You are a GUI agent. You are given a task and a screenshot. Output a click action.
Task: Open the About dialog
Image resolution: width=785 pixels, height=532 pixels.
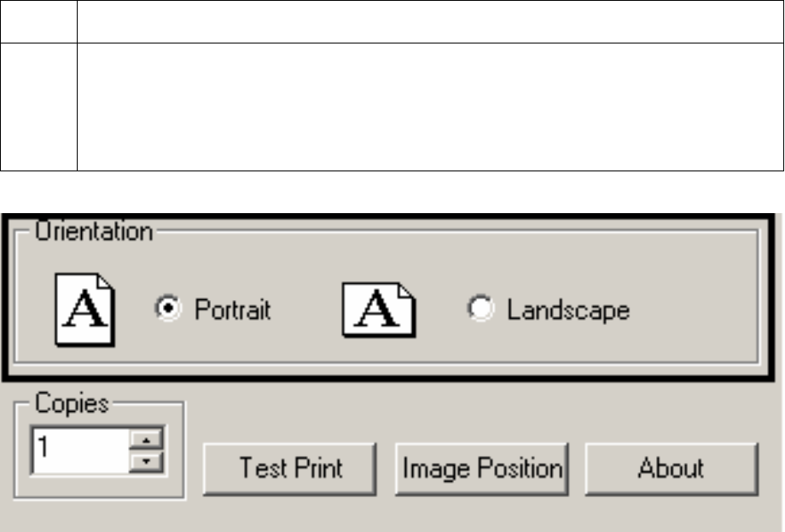pos(671,468)
